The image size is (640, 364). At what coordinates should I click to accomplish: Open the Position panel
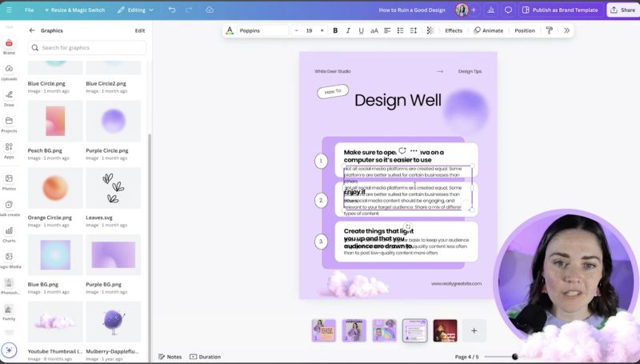pos(525,30)
